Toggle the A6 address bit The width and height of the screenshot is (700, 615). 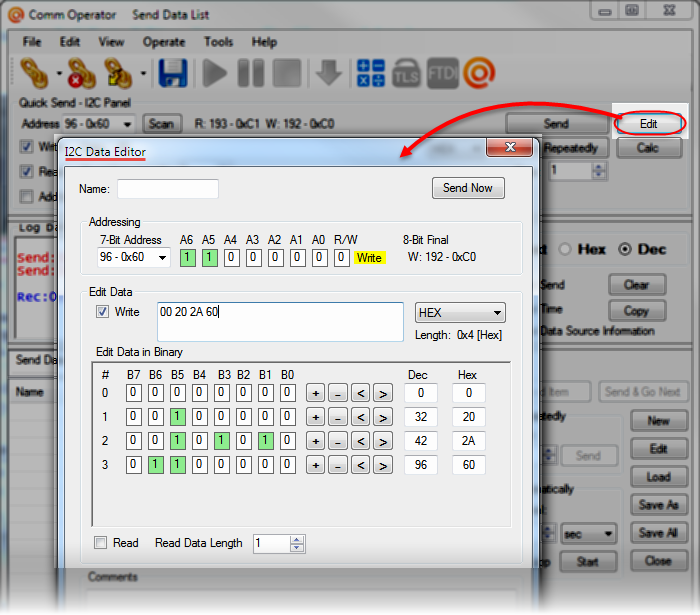coord(188,258)
